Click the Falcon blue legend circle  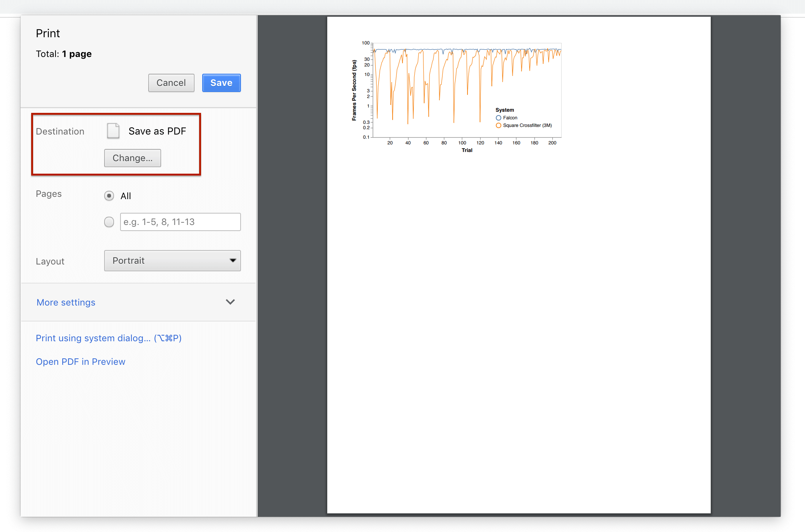(x=498, y=118)
